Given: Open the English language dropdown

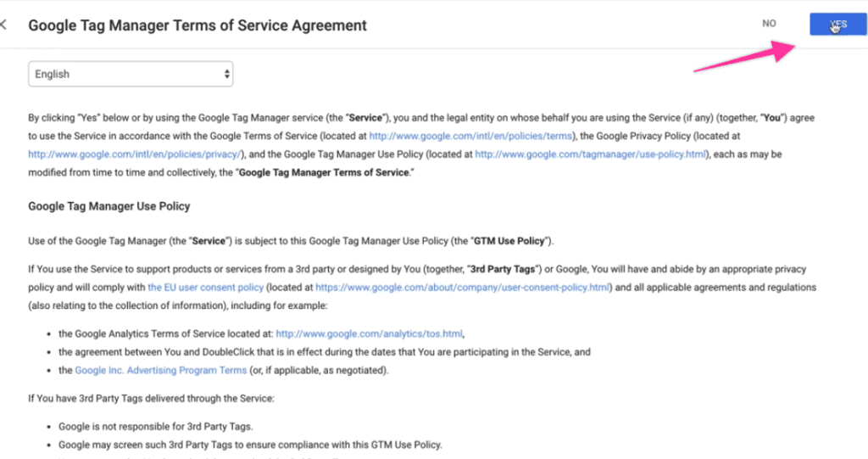Looking at the screenshot, I should [131, 74].
